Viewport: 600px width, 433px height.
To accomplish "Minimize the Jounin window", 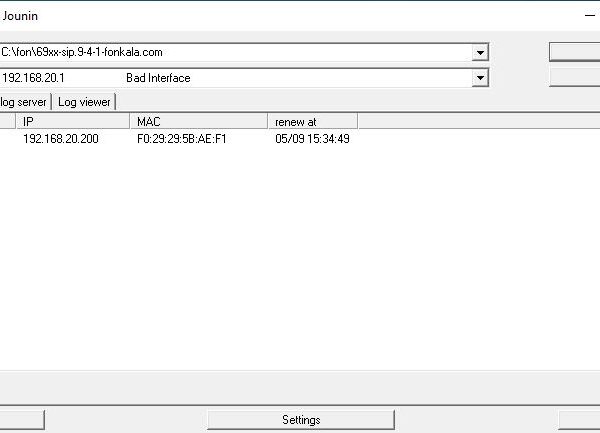I will pyautogui.click(x=588, y=16).
